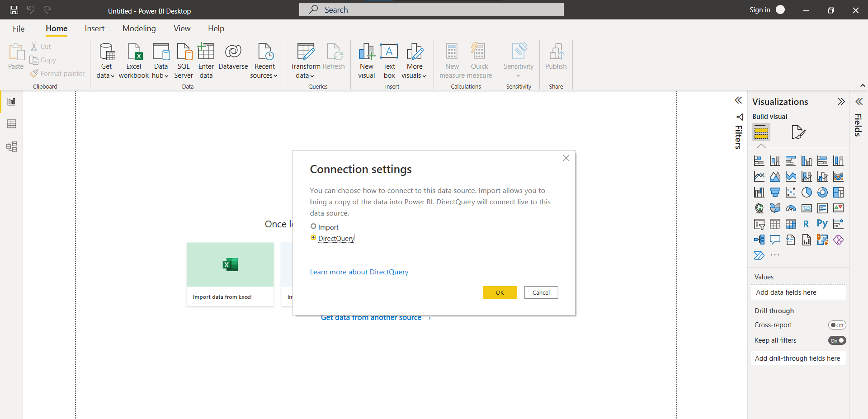868x419 pixels.
Task: Close the Connection settings dialog
Action: [566, 158]
